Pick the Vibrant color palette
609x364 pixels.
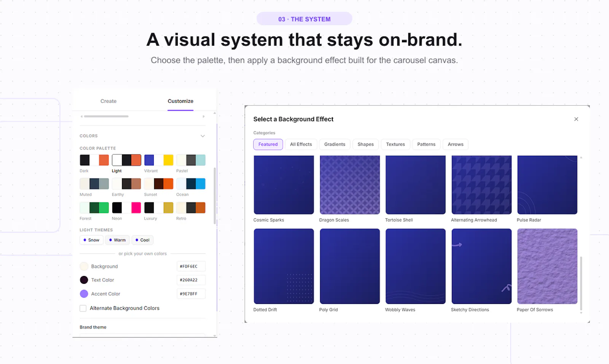[x=159, y=160]
